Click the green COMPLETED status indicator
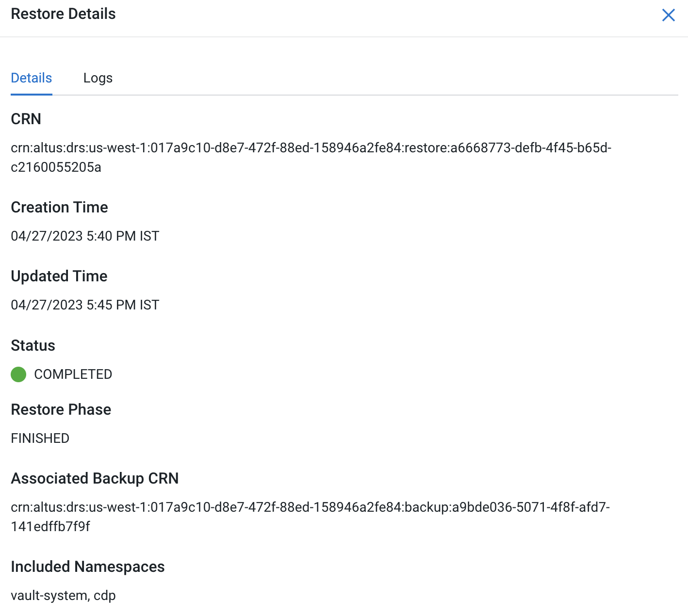Viewport: 688px width, 616px height. pyautogui.click(x=18, y=374)
